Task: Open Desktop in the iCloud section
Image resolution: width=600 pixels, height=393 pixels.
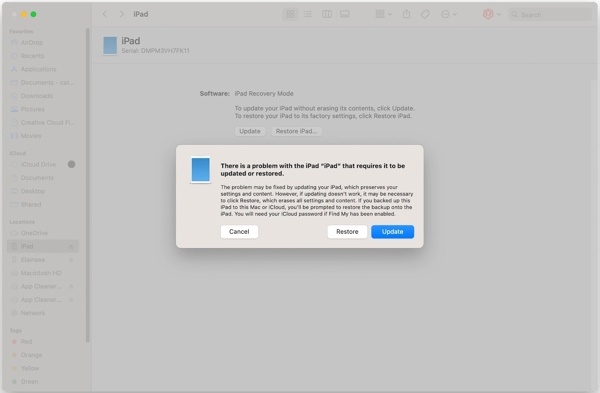Action: (43, 191)
